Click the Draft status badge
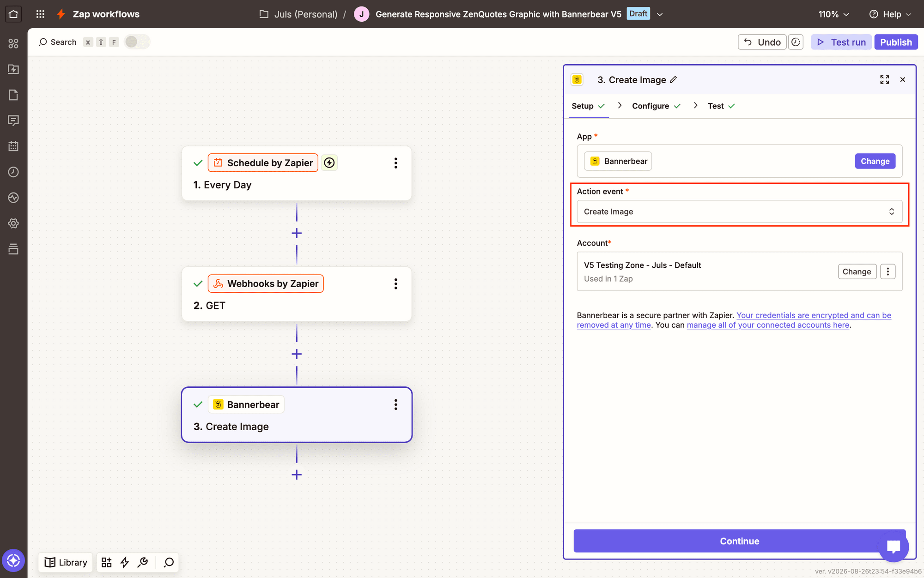924x578 pixels. (x=638, y=14)
